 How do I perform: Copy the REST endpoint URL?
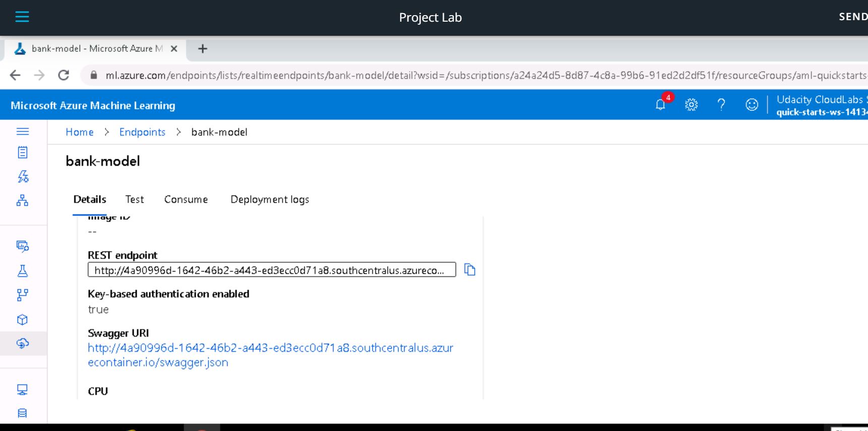470,270
